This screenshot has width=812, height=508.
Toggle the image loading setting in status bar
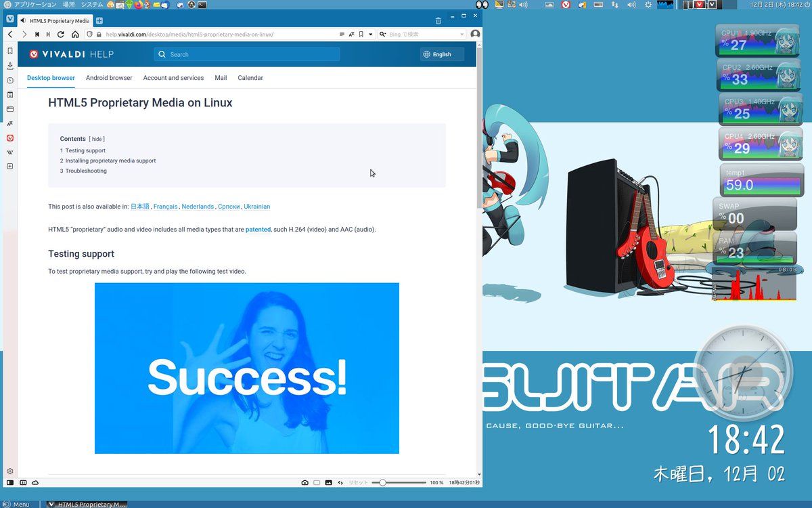pyautogui.click(x=328, y=483)
